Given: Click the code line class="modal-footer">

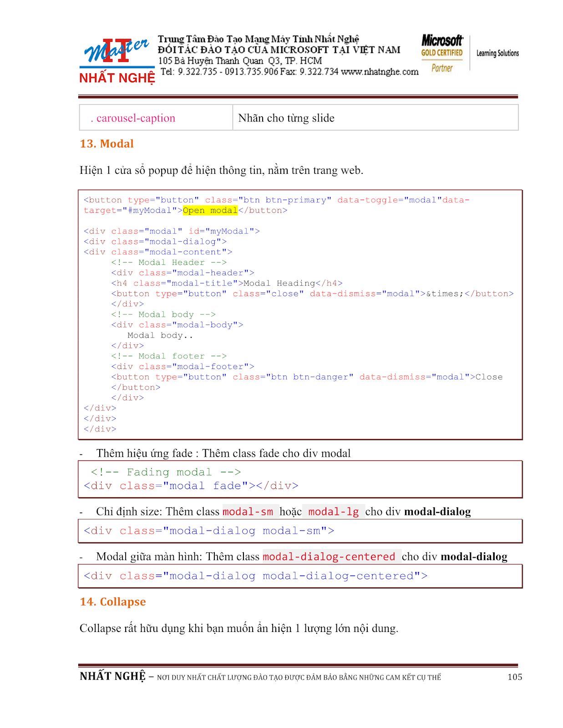Looking at the screenshot, I should [x=183, y=367].
